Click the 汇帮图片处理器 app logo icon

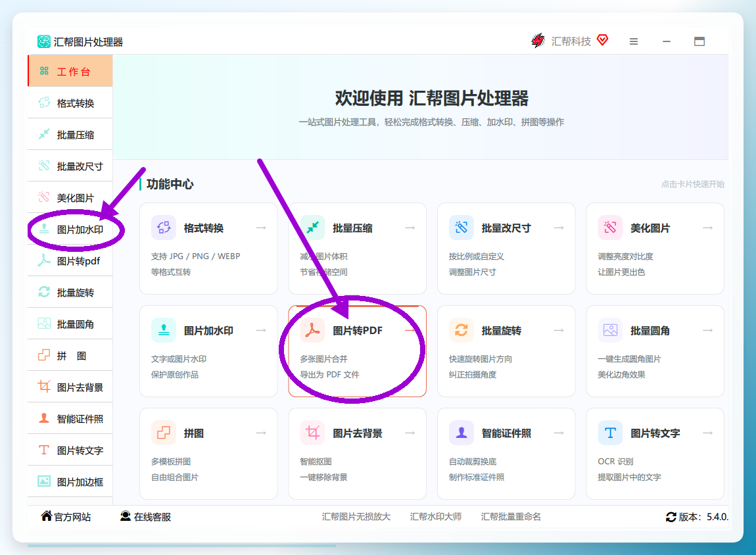click(x=44, y=41)
